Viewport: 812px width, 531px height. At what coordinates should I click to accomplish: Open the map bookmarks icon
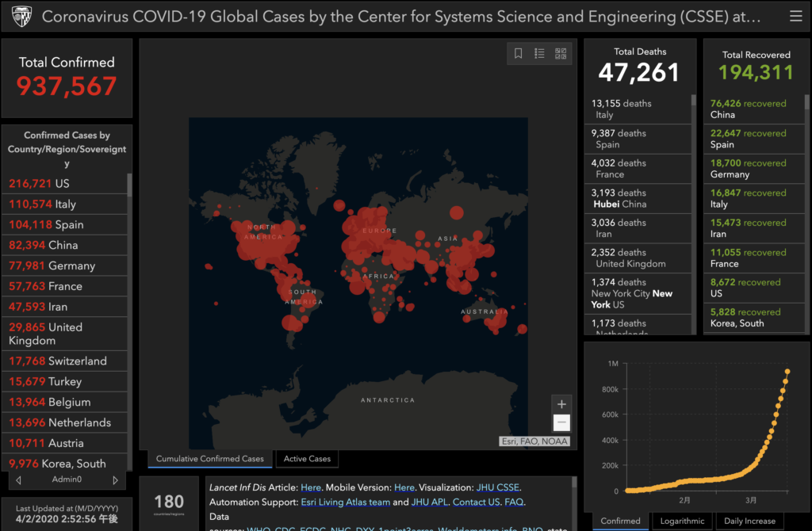pos(518,53)
